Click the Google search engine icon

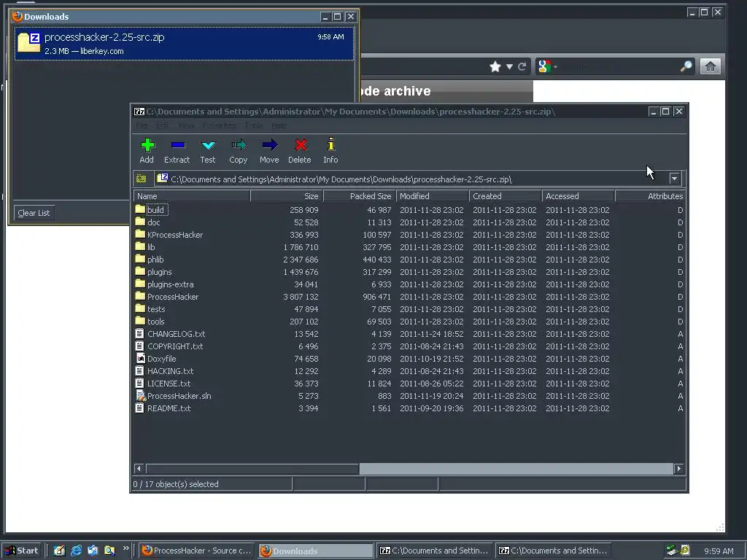click(x=544, y=66)
